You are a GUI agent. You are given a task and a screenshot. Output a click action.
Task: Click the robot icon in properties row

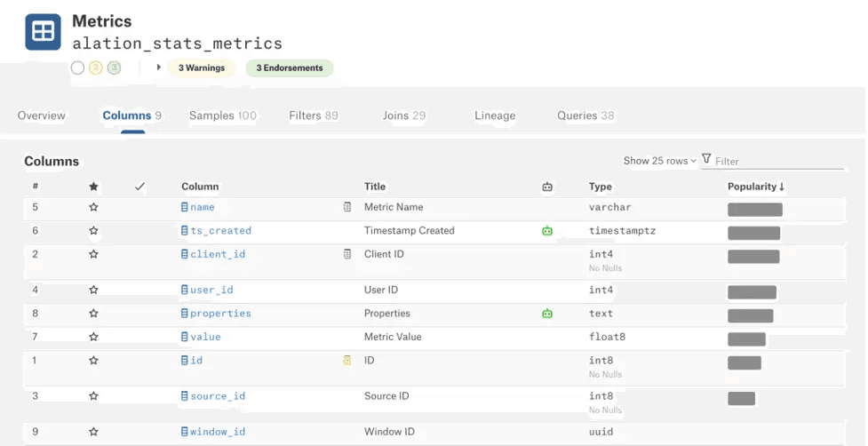547,314
